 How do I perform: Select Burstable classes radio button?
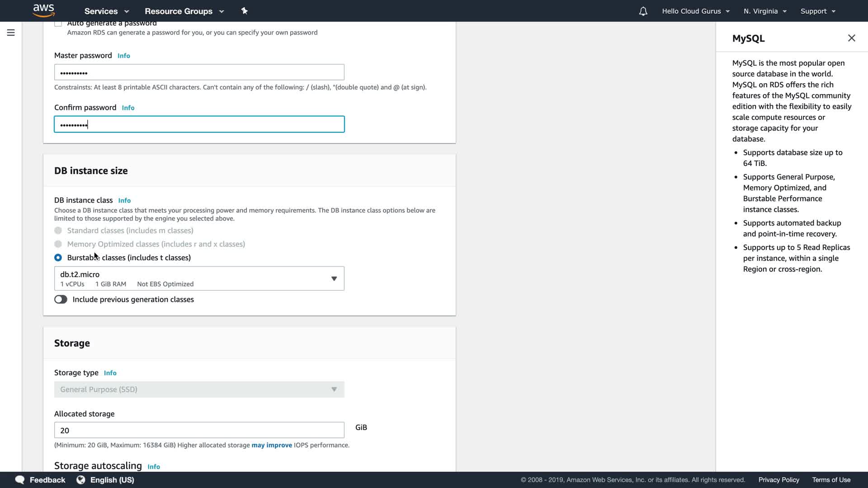58,258
